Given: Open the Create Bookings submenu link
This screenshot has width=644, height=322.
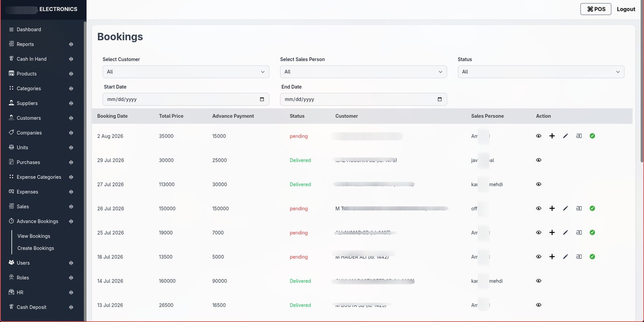Looking at the screenshot, I should click(36, 248).
